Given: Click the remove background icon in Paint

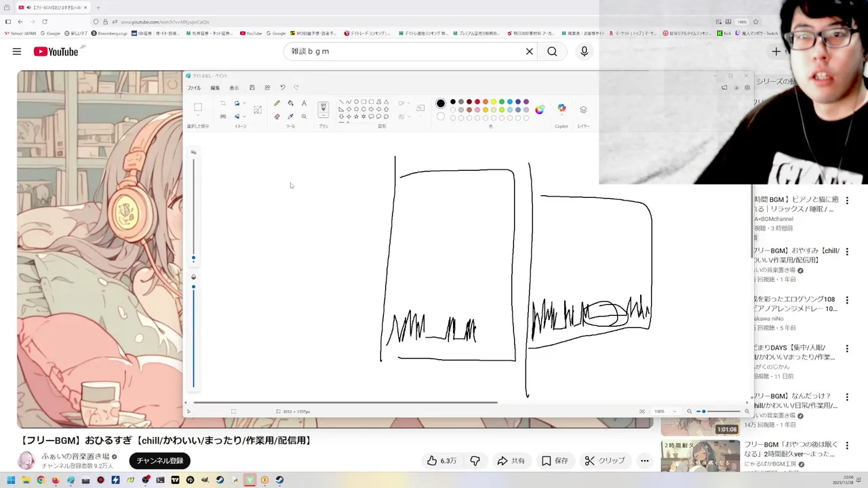Looking at the screenshot, I should (258, 109).
